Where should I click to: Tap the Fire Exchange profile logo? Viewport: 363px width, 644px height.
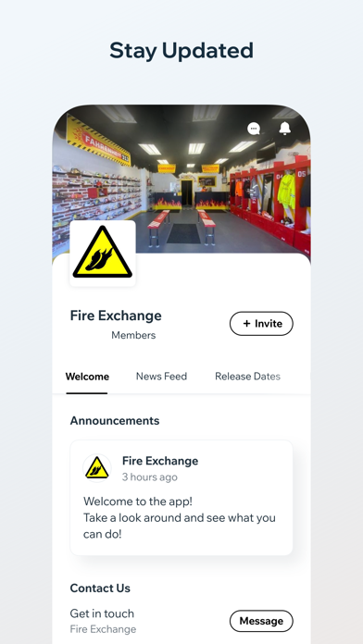coord(103,253)
